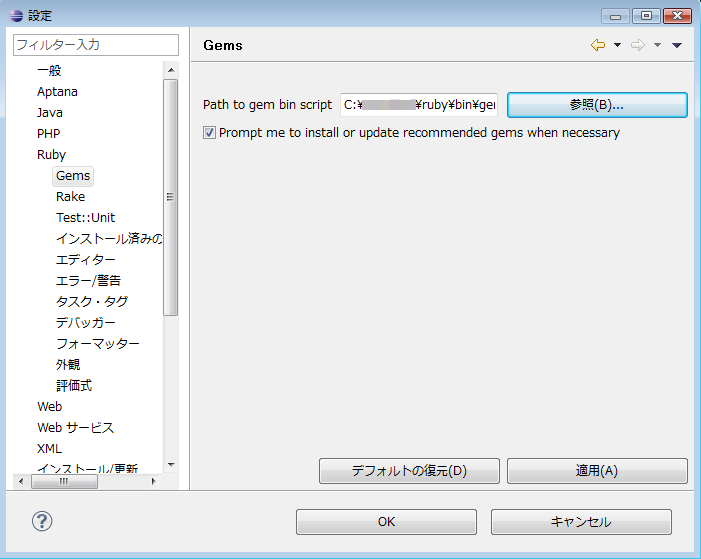The image size is (701, 559).
Task: Select インストール済みの entry under Ruby
Action: (x=109, y=239)
